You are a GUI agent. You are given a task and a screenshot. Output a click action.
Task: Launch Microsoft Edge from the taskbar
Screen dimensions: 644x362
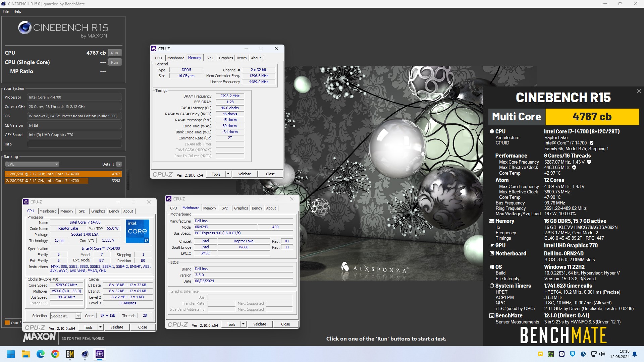tap(41, 354)
